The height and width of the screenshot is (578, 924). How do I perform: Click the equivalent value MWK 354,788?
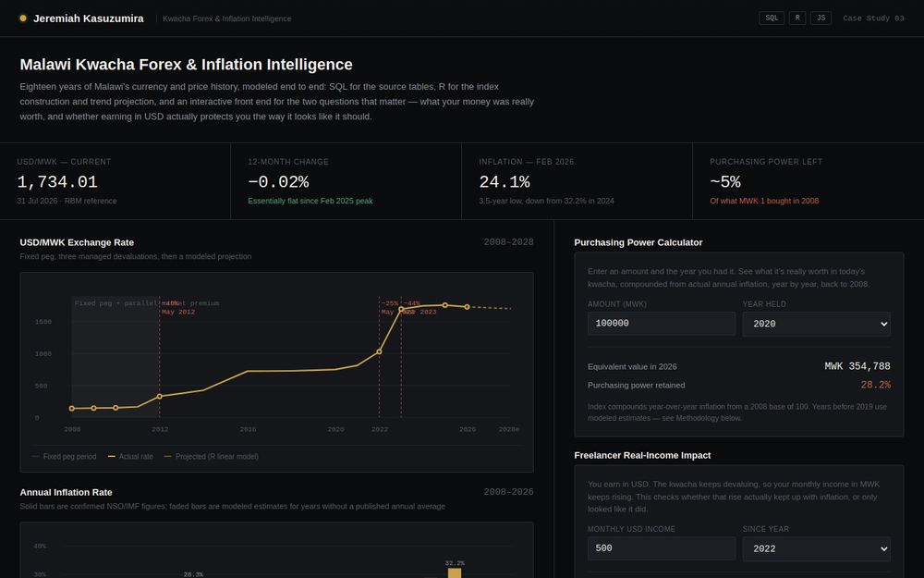tap(857, 366)
